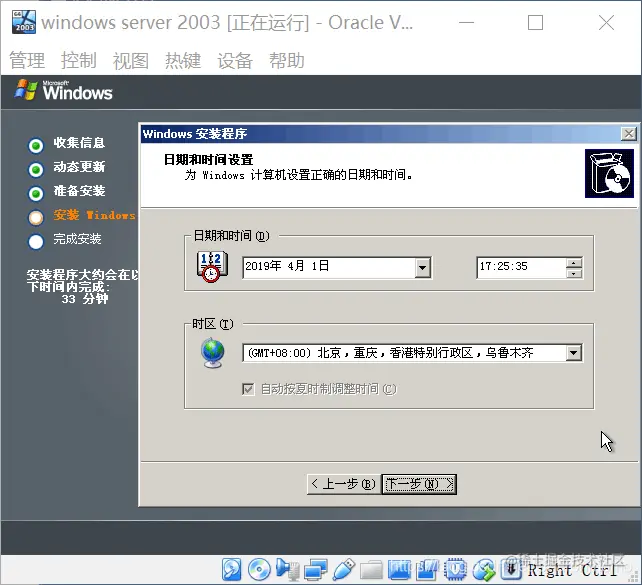
Task: Maximize the VirtualBox window
Action: tap(535, 23)
